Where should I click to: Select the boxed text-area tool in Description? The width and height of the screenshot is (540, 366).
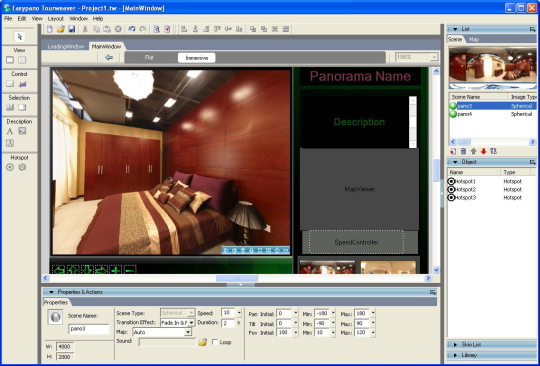pos(10,143)
